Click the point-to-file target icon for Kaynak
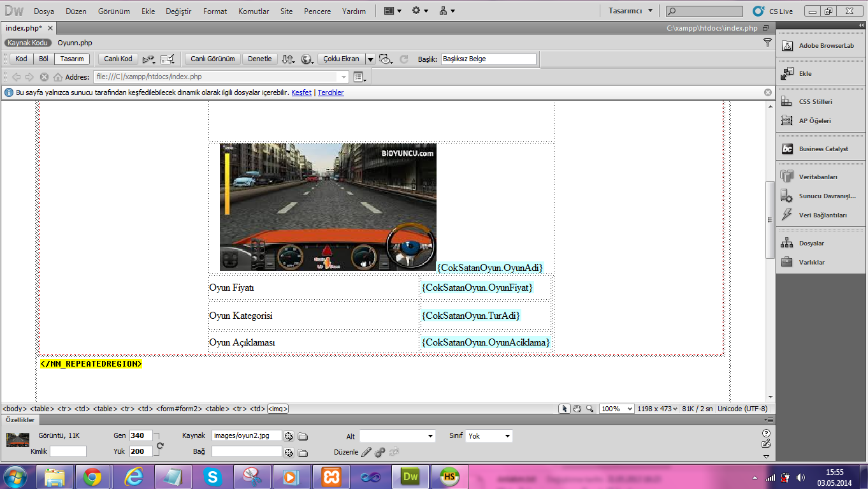 [x=289, y=436]
